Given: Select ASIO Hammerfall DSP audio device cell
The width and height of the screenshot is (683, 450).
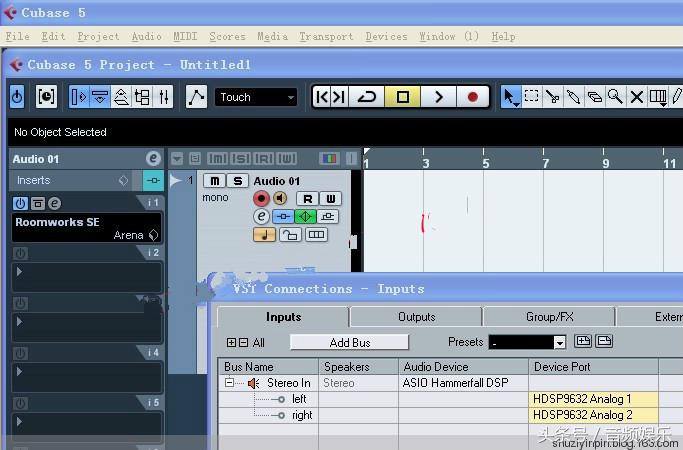Looking at the screenshot, I should tap(463, 383).
